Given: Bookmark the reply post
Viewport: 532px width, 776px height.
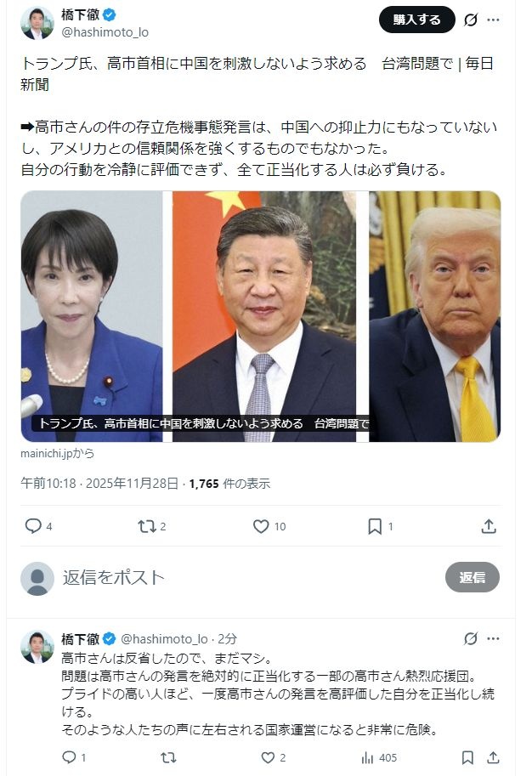Looking at the screenshot, I should 467,757.
